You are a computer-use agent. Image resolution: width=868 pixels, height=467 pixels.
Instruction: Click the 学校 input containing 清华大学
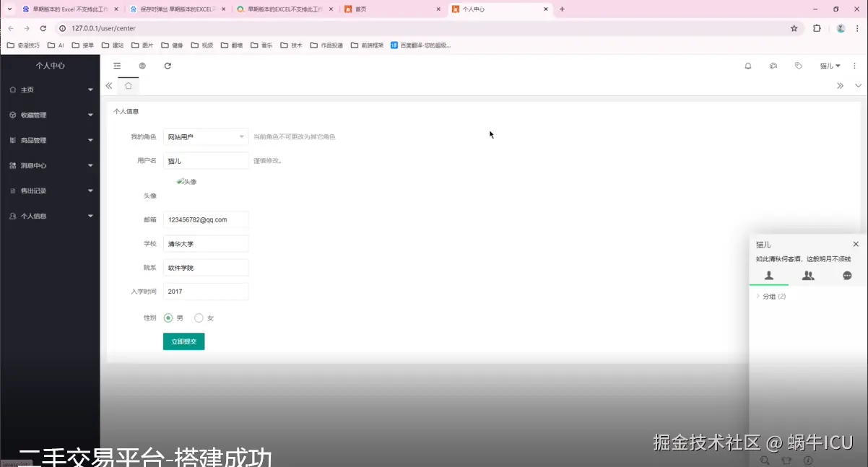[x=206, y=244]
